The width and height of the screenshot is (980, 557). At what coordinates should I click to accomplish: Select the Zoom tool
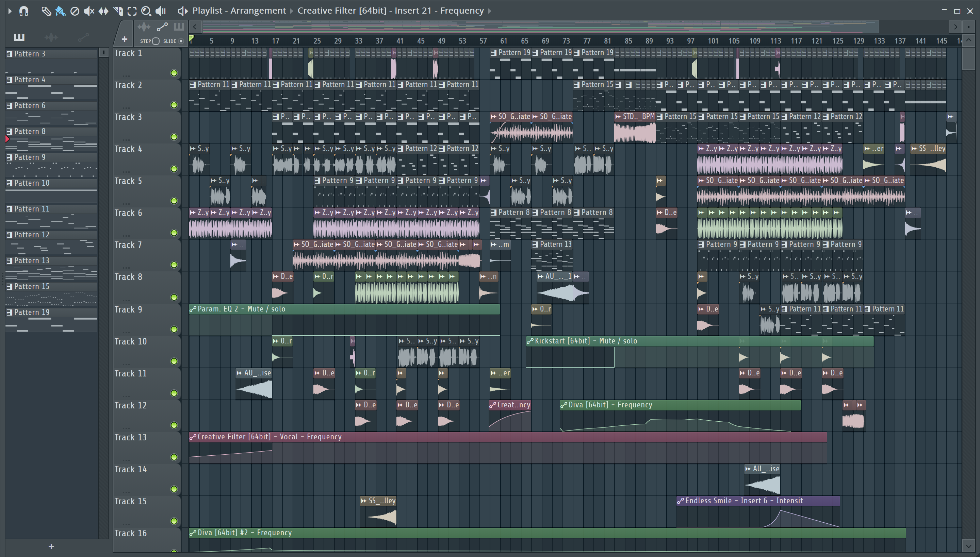(x=146, y=11)
